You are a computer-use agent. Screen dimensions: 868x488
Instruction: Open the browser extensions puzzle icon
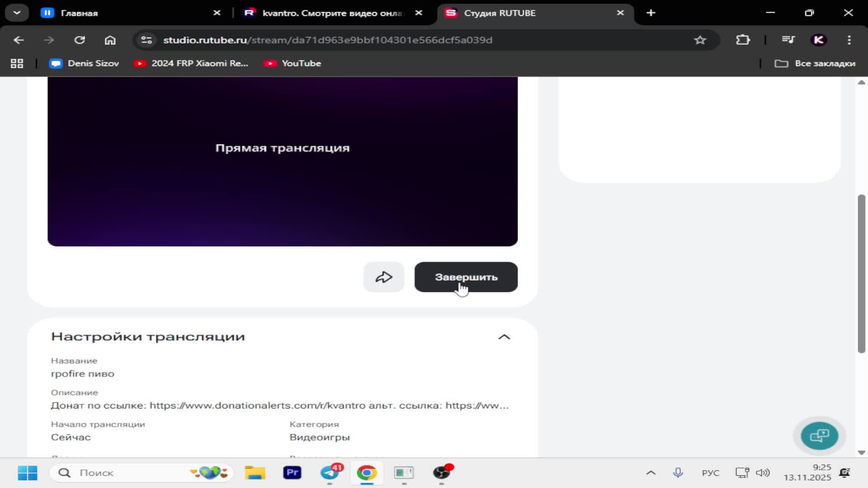coord(743,40)
